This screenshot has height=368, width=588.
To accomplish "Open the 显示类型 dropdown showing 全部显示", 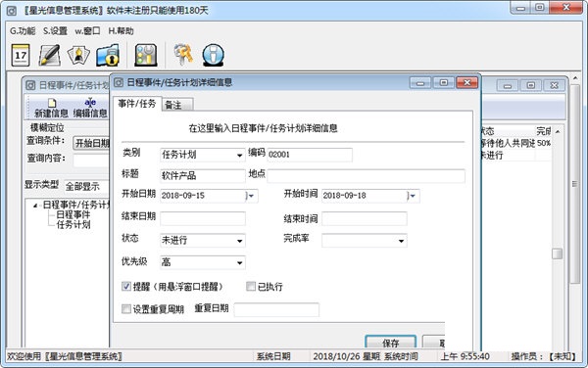I will pos(86,186).
